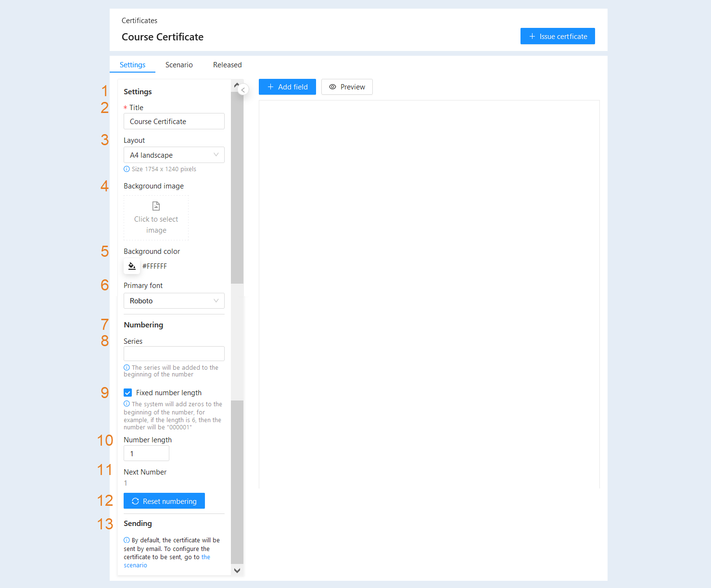Click the info icon in the Sending section

127,540
